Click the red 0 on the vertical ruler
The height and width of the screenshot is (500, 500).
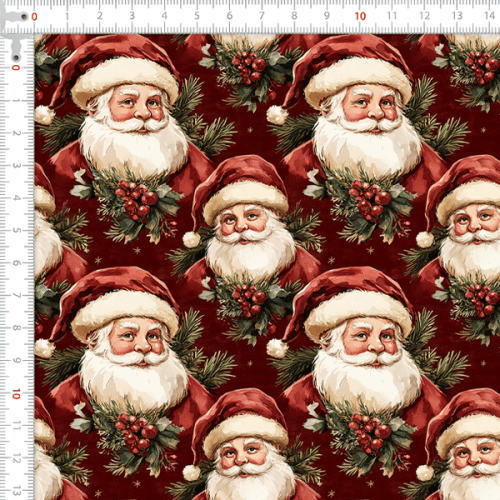click(x=16, y=68)
